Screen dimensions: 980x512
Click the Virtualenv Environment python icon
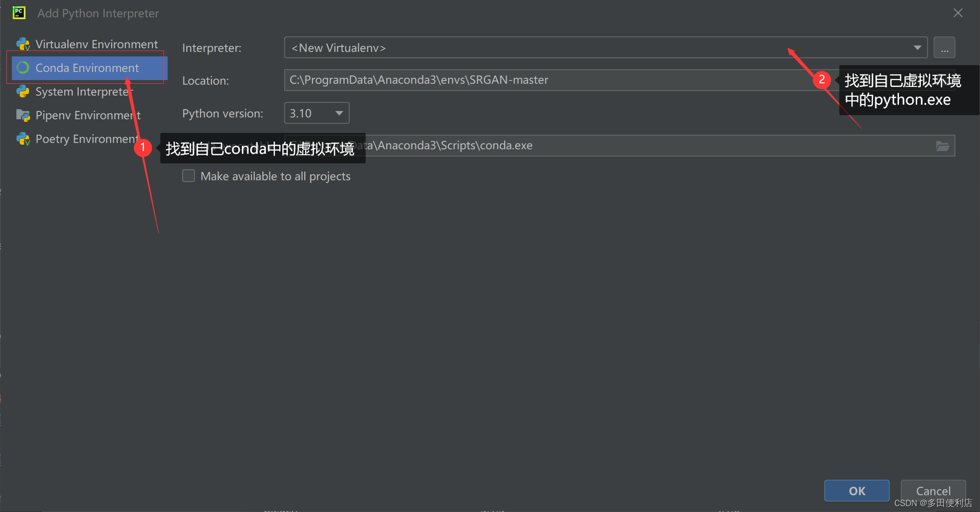coord(23,44)
